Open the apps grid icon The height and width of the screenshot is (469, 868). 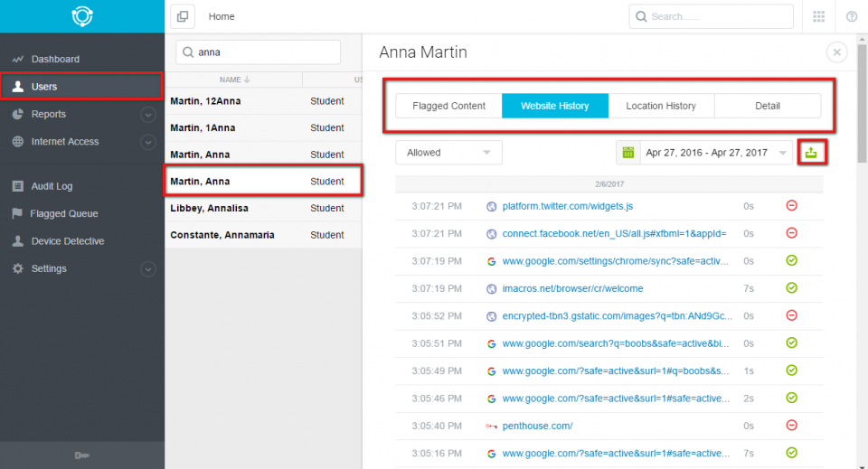coord(819,16)
